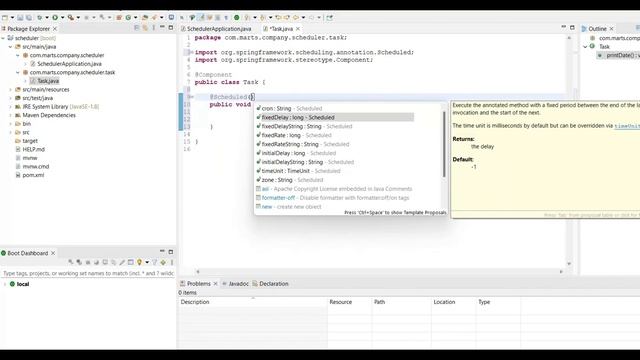This screenshot has height=360, width=640.
Task: Toggle Mark Occurrences in main toolbar
Action: point(201,18)
